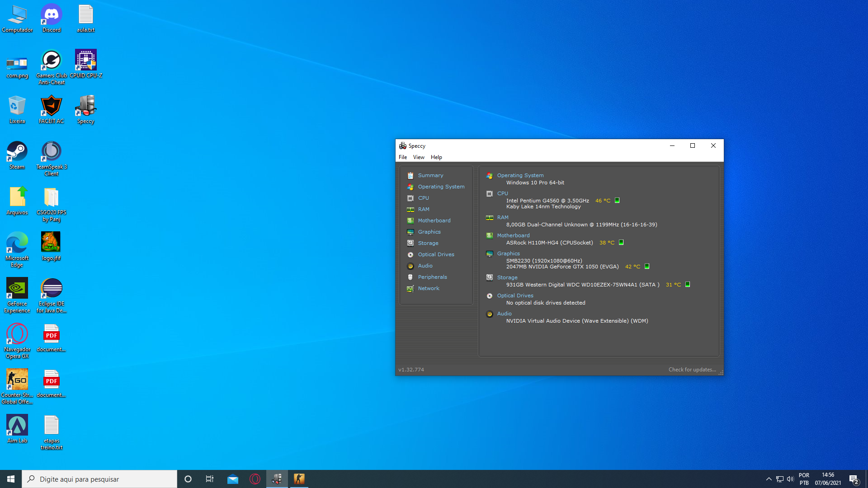Click the Storage heading link in summary
868x488 pixels.
click(x=507, y=277)
